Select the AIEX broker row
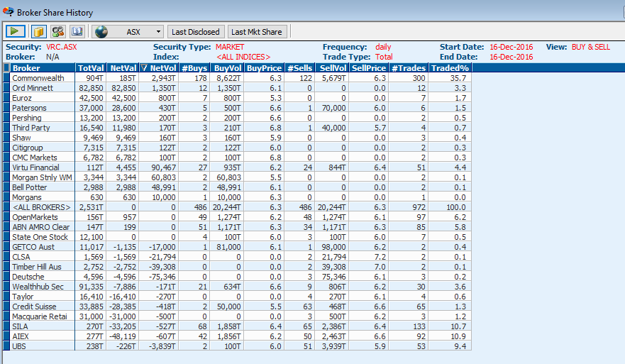Image resolution: width=625 pixels, height=364 pixels. tap(238, 336)
